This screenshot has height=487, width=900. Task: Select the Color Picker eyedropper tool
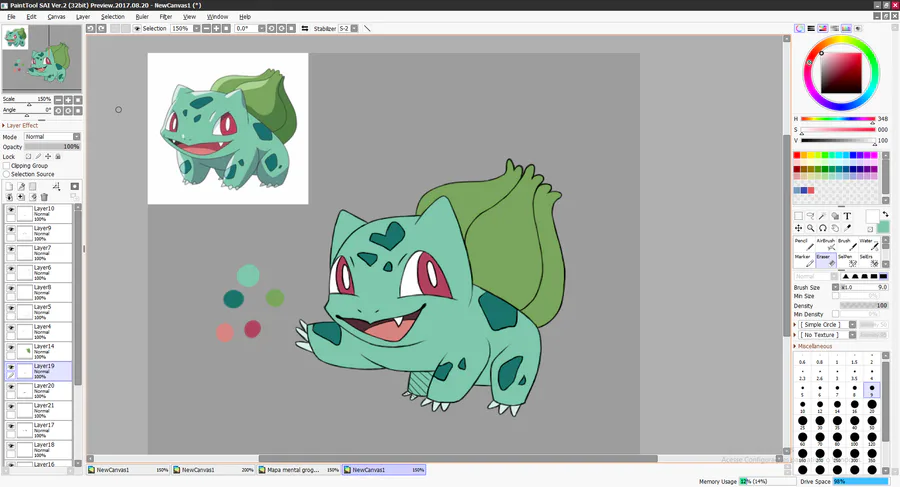(x=847, y=228)
